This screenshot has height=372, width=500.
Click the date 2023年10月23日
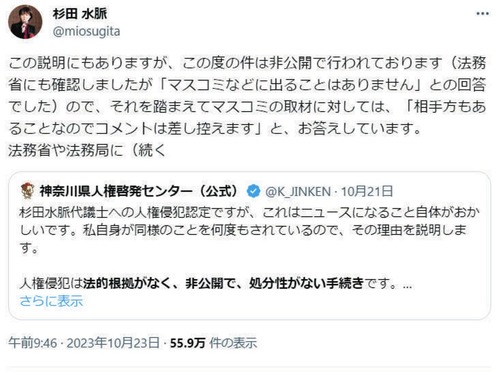tap(113, 343)
